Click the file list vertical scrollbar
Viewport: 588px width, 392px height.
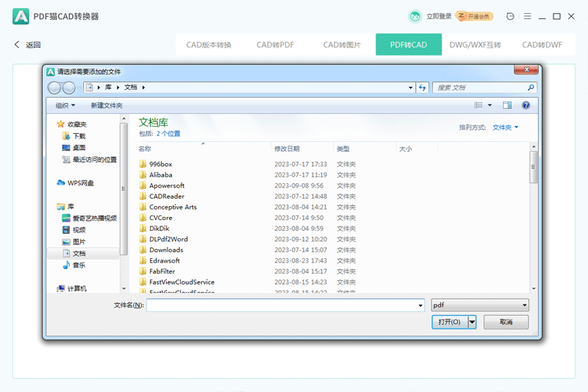point(534,221)
